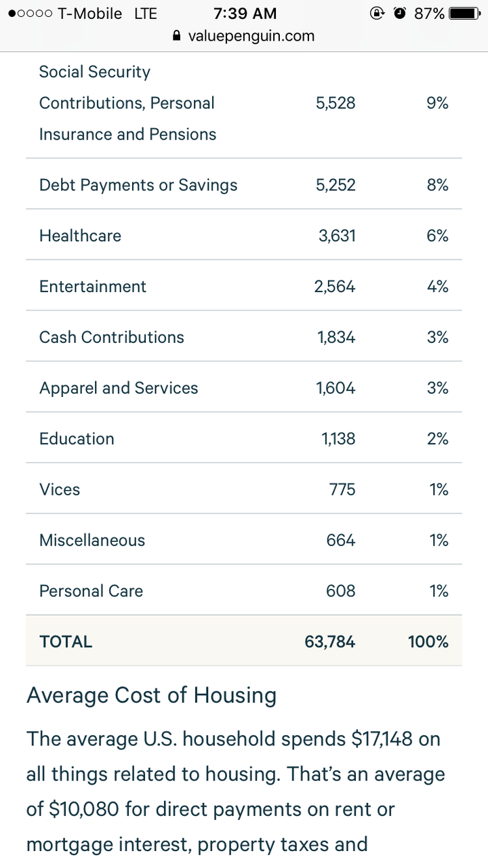Tap the rotation lock status icon
The width and height of the screenshot is (488, 868).
(x=377, y=14)
